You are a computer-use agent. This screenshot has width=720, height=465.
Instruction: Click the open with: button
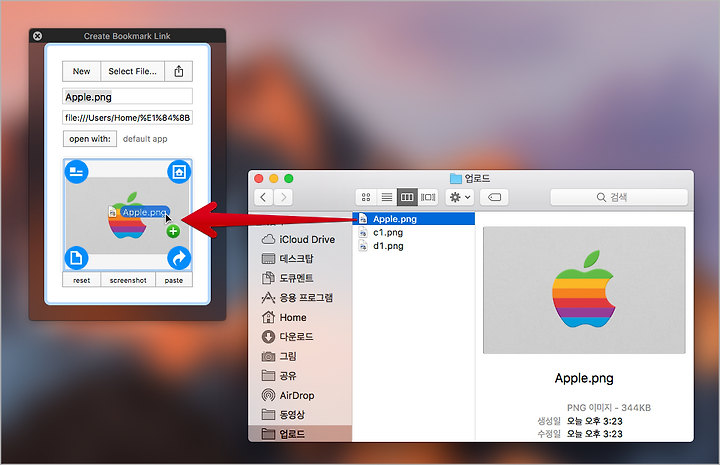(90, 139)
